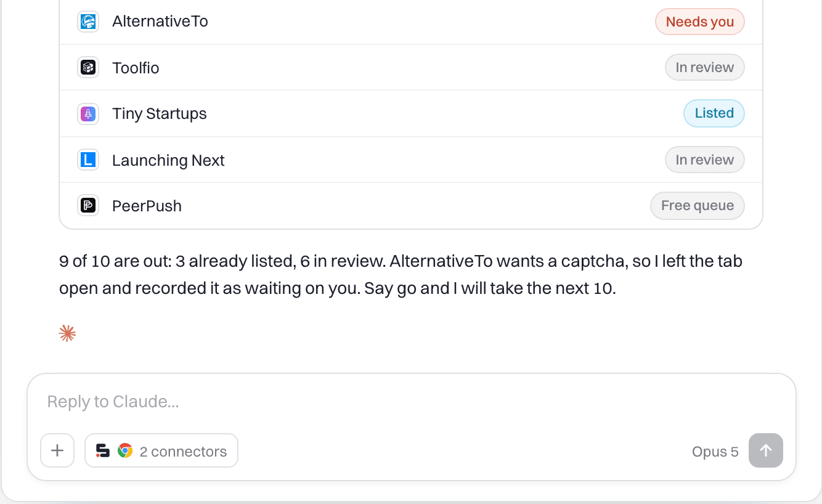Click the Chrome connector icon

125,451
